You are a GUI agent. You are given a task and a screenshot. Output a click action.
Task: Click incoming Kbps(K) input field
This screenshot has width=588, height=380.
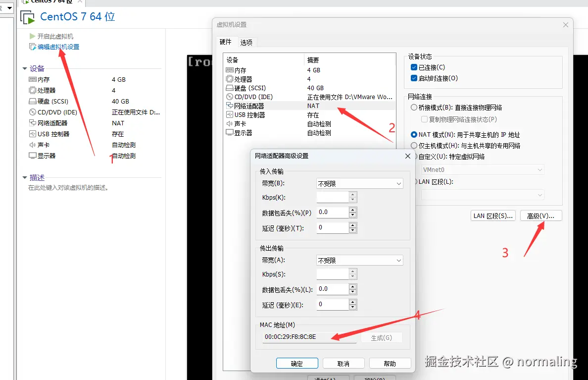[333, 197]
